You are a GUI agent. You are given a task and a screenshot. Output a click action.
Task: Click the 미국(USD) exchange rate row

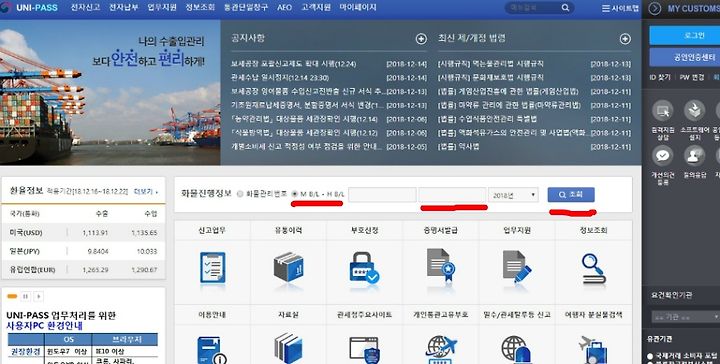point(84,233)
